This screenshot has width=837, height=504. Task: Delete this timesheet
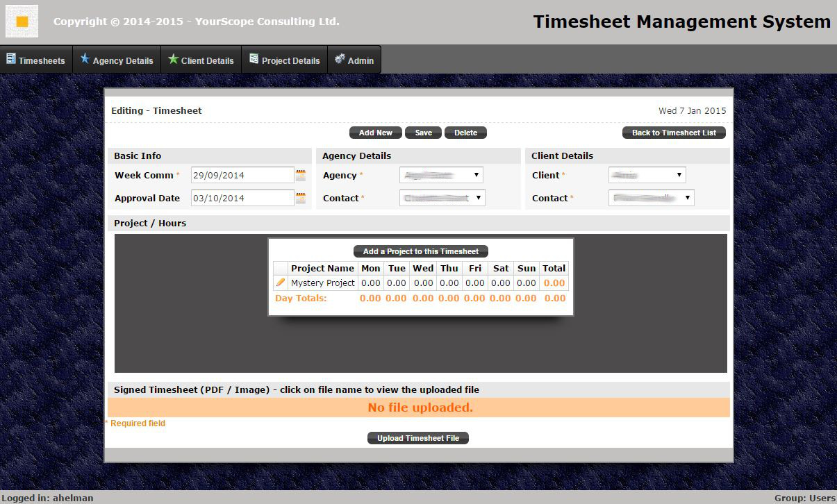pos(465,133)
